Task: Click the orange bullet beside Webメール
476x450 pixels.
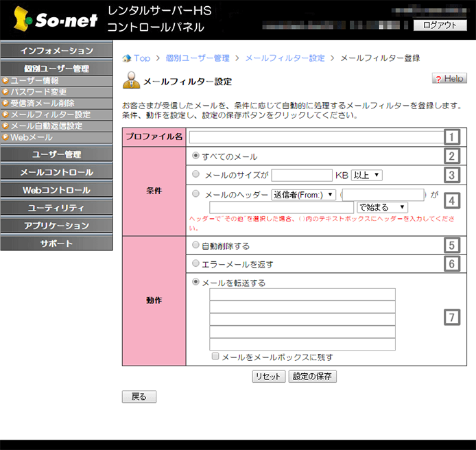Action: 5,138
